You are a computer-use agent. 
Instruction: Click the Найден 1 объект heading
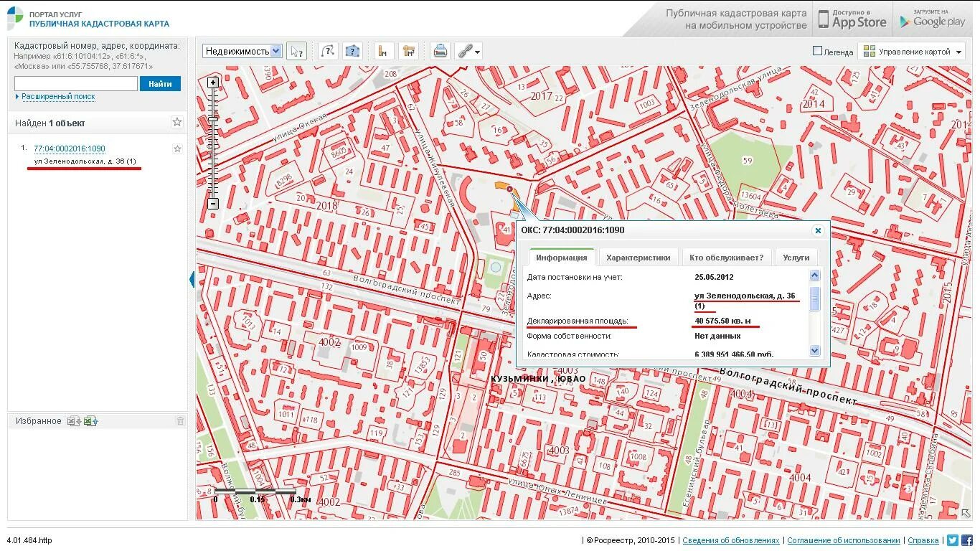click(50, 123)
